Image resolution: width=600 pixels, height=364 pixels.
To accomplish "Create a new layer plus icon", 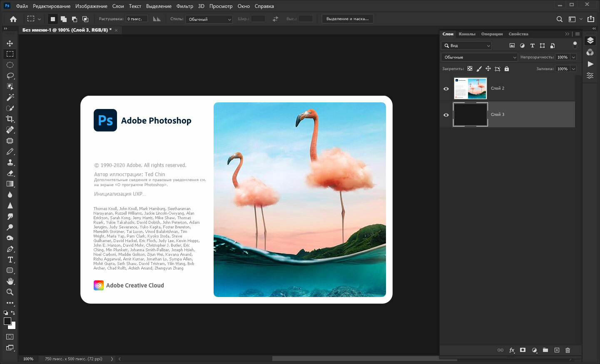I will point(557,350).
